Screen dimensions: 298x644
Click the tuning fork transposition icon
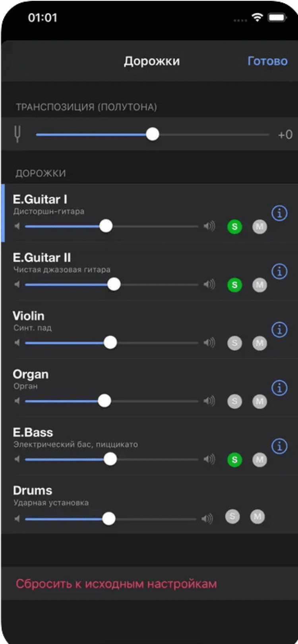17,134
